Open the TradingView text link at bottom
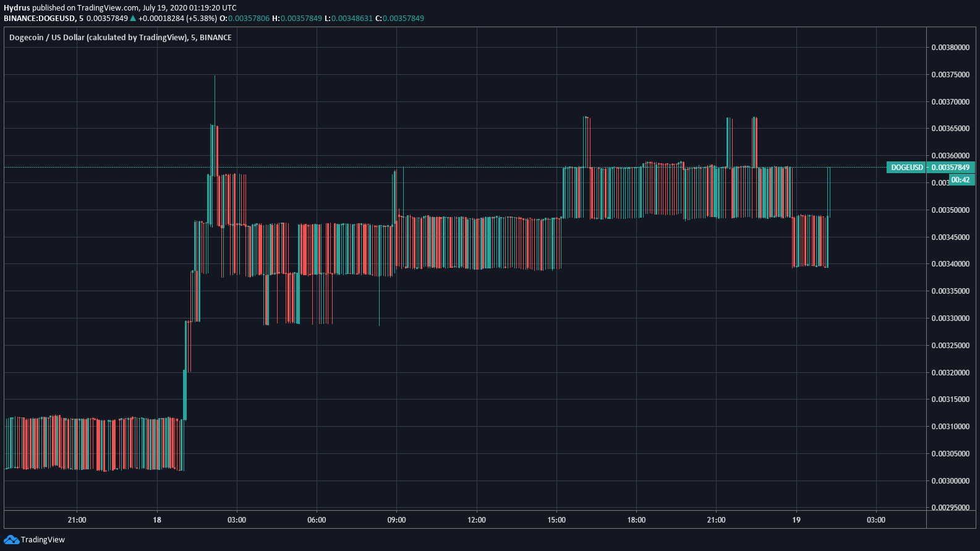This screenshot has width=980, height=551. tap(43, 540)
